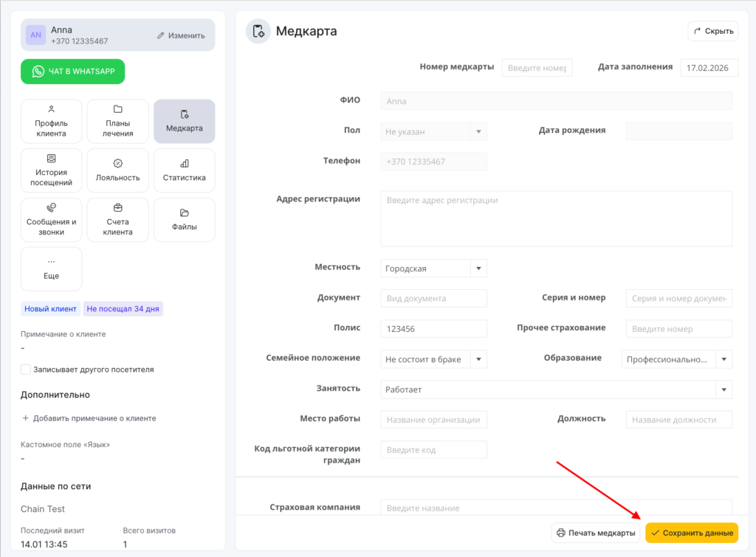Switch to the Медкарта tab
The image size is (756, 557).
tap(185, 121)
